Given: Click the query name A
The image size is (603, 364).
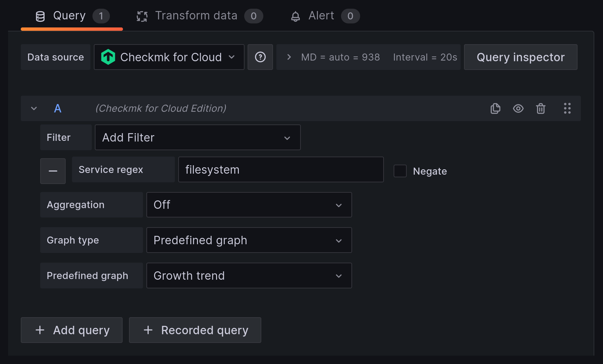Looking at the screenshot, I should tap(58, 108).
